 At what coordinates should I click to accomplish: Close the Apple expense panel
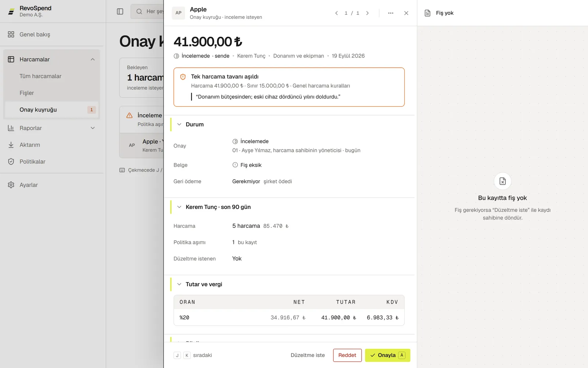point(406,13)
